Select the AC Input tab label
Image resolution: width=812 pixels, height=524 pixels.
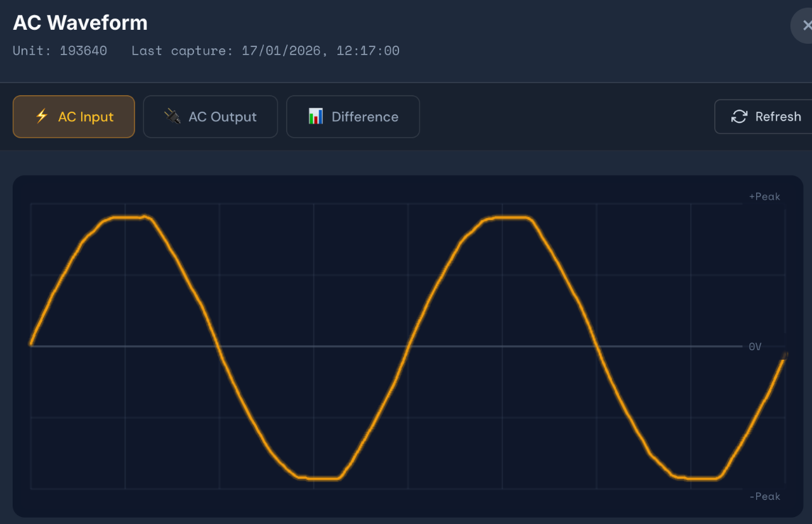[x=86, y=117]
